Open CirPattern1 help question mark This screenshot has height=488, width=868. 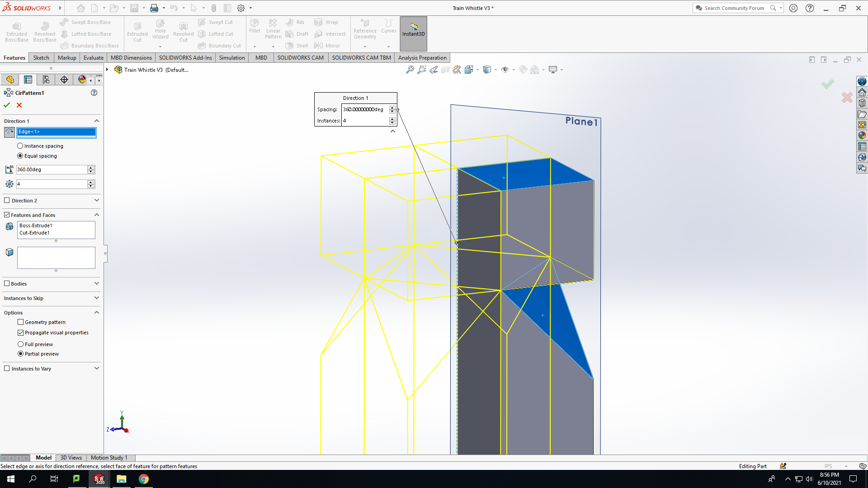(x=94, y=93)
